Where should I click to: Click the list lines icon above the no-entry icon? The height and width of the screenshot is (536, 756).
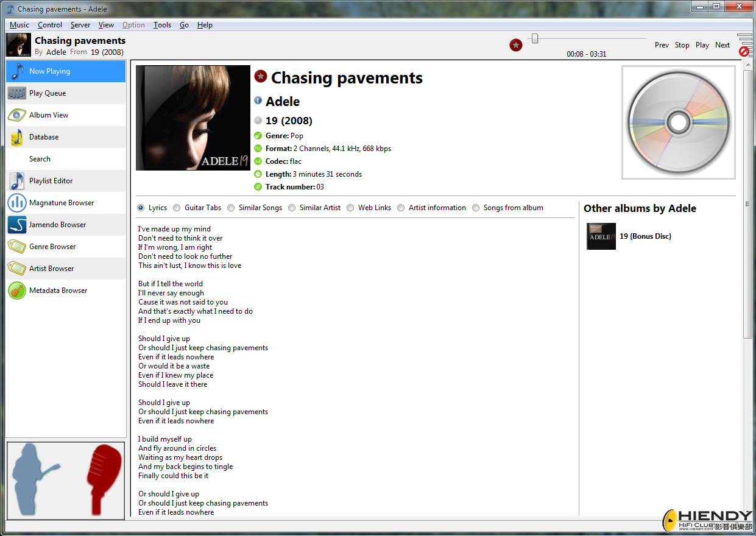pos(744,38)
